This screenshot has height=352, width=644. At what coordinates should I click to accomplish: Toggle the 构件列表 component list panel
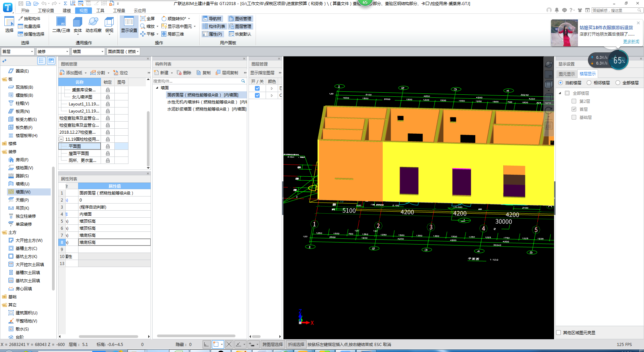point(214,26)
